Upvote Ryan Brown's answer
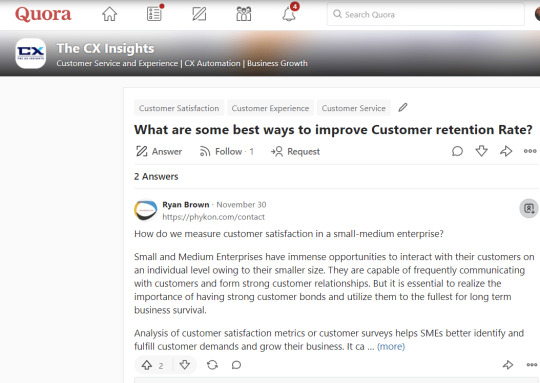540x383 pixels. [x=154, y=365]
